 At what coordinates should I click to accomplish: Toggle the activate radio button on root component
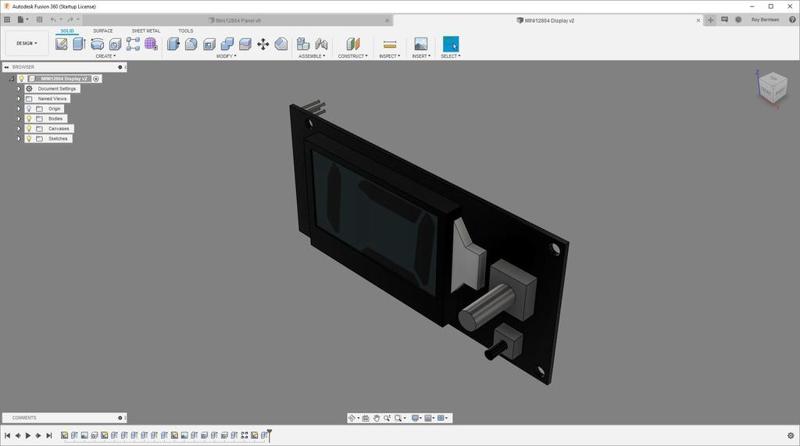tap(96, 79)
